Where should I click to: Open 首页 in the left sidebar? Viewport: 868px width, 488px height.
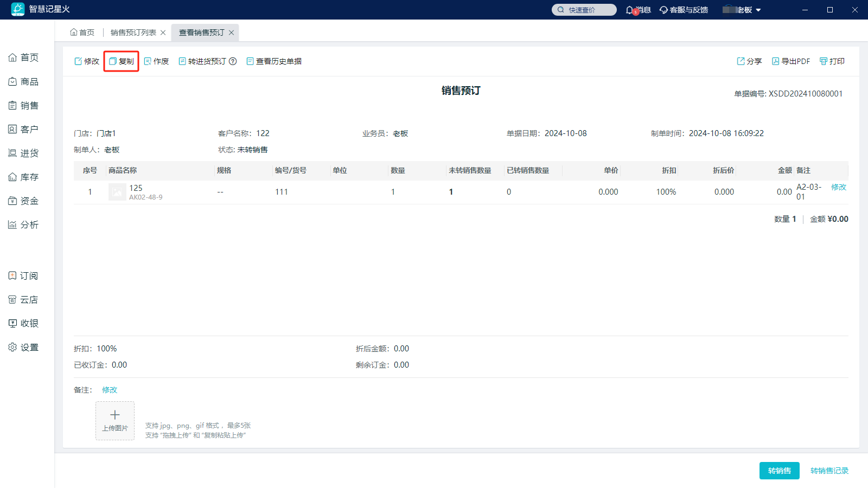[x=23, y=57]
